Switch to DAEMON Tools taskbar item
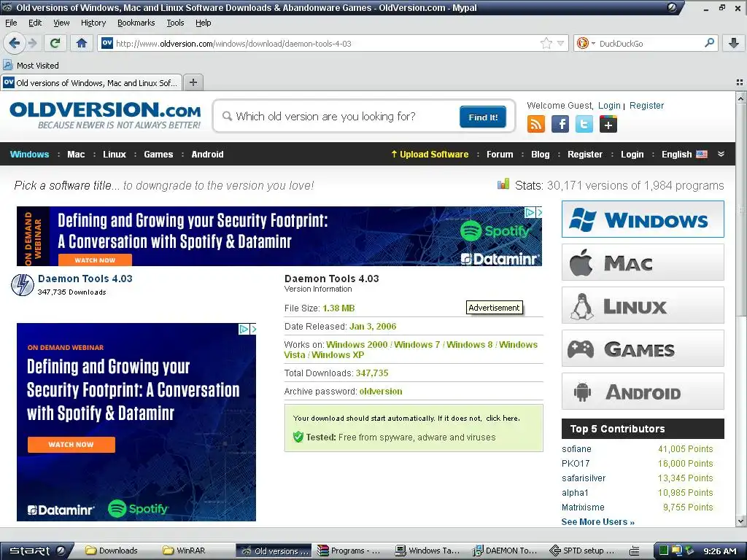 [x=505, y=551]
